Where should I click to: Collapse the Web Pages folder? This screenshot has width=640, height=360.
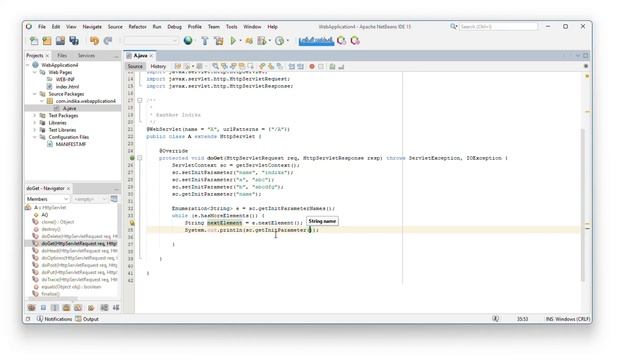point(35,72)
